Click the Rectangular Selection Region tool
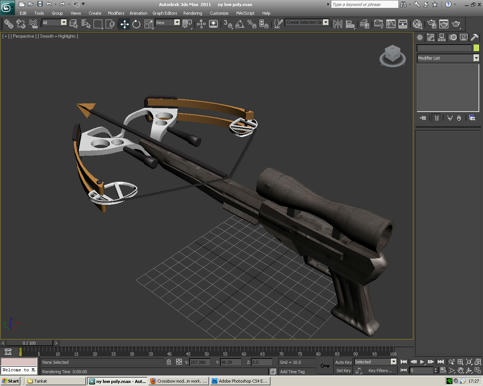 pyautogui.click(x=98, y=24)
